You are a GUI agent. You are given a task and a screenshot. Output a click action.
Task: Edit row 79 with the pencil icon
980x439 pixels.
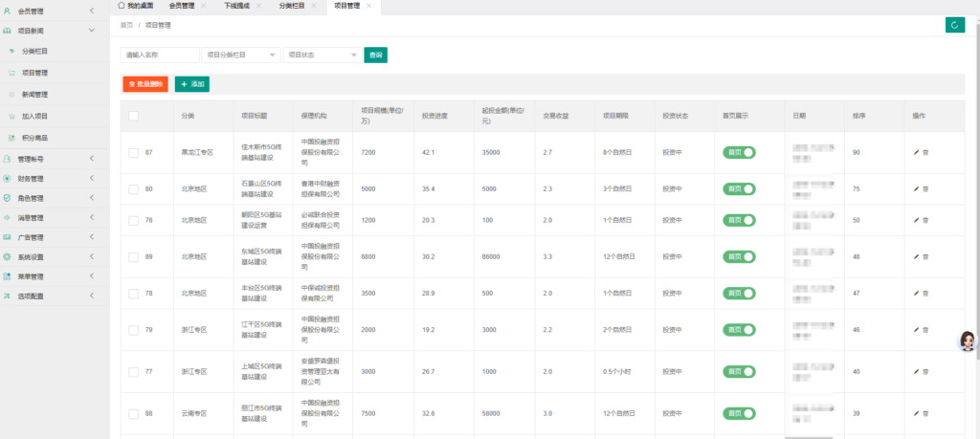point(916,330)
